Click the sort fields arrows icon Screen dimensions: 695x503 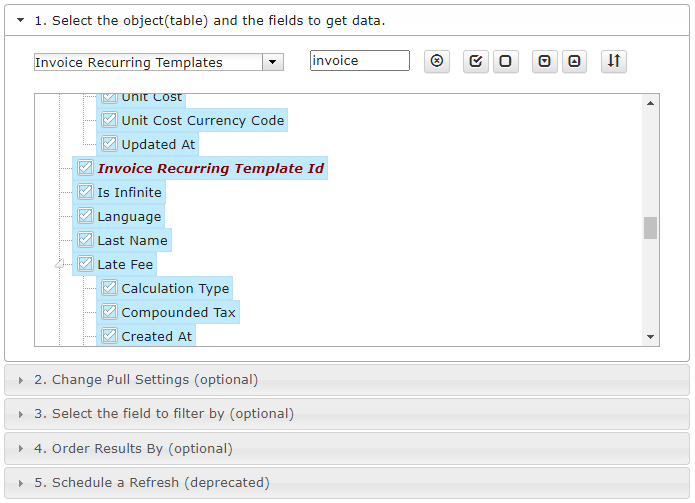[x=613, y=61]
